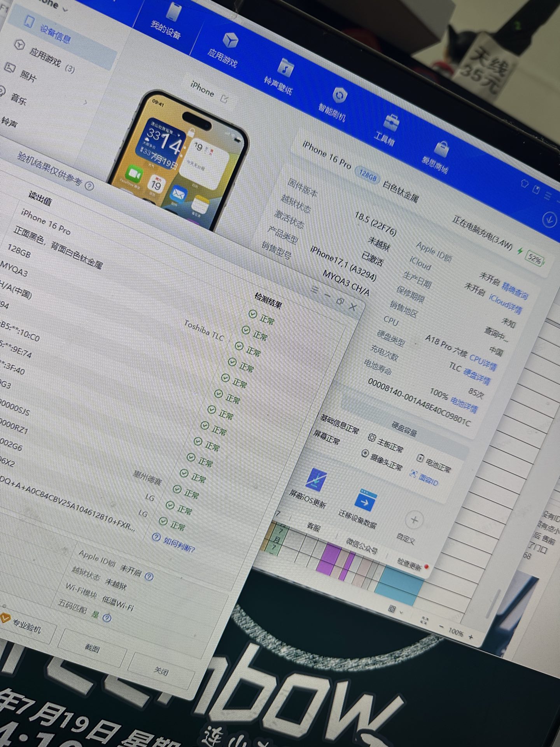The height and width of the screenshot is (747, 560).
Task: Click the 惠州德赛 value in report
Action: pyautogui.click(x=147, y=477)
